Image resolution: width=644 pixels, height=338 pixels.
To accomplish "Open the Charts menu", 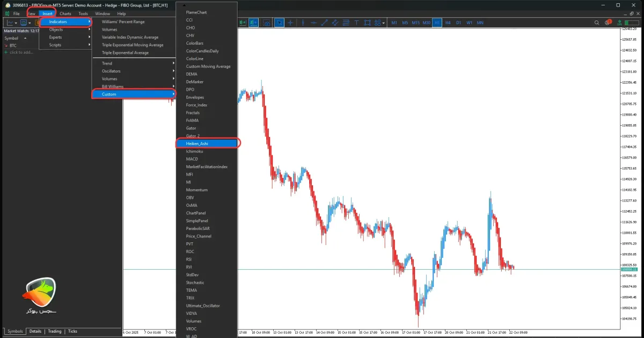I will click(65, 13).
